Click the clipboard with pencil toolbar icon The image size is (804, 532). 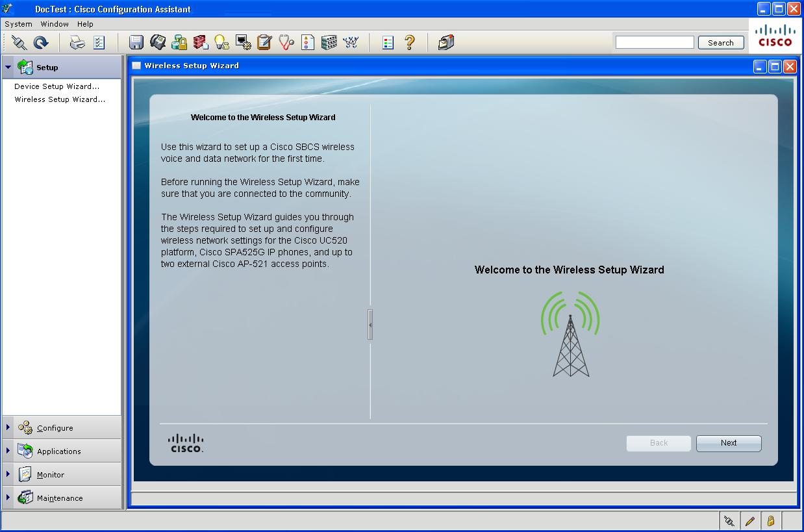click(264, 43)
